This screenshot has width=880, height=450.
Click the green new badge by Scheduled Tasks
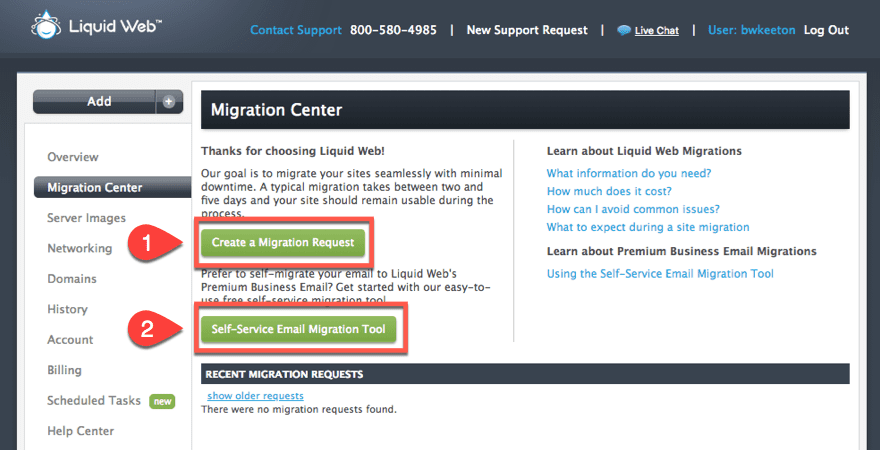pyautogui.click(x=162, y=401)
